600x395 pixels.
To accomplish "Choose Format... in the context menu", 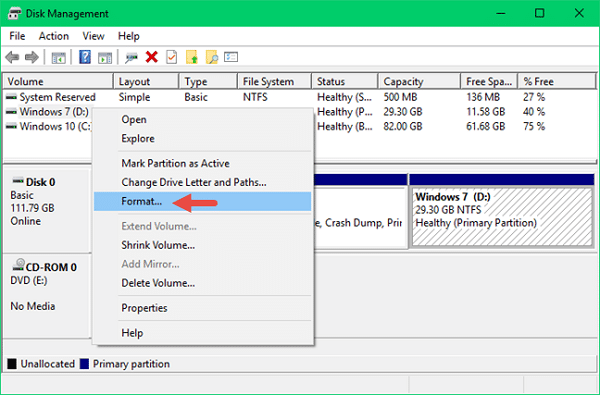I will [x=203, y=201].
